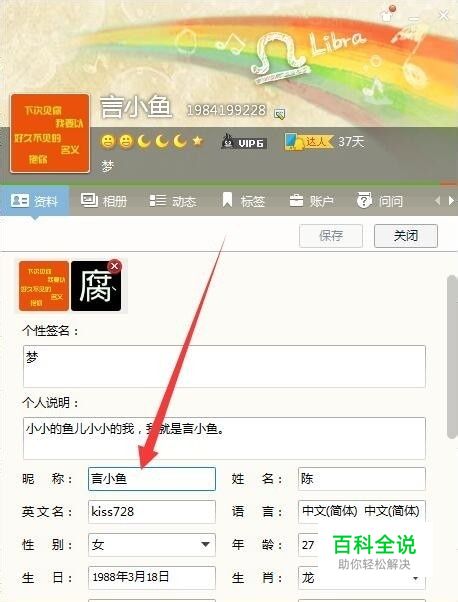
Task: Remove the 腐 avatar thumbnail via its X
Action: point(114,266)
